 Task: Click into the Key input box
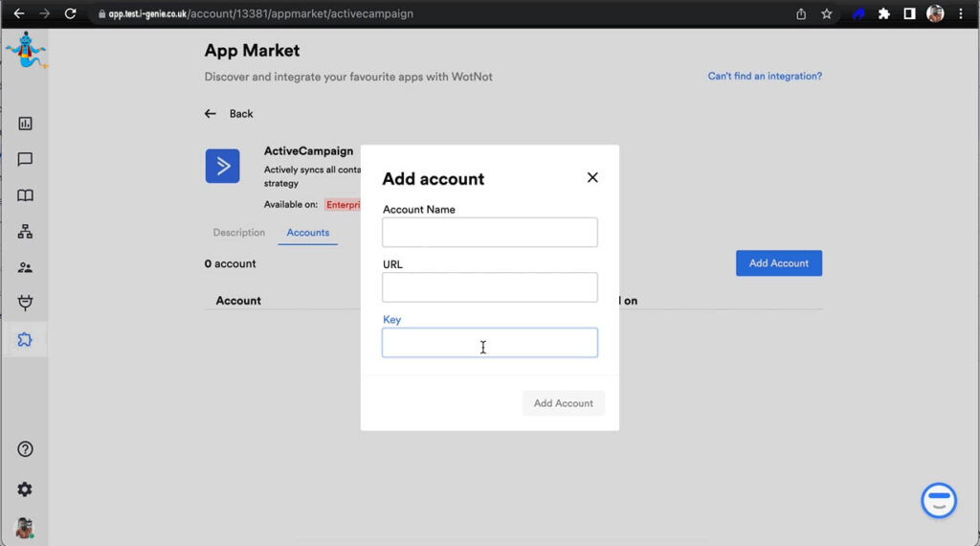(x=489, y=343)
